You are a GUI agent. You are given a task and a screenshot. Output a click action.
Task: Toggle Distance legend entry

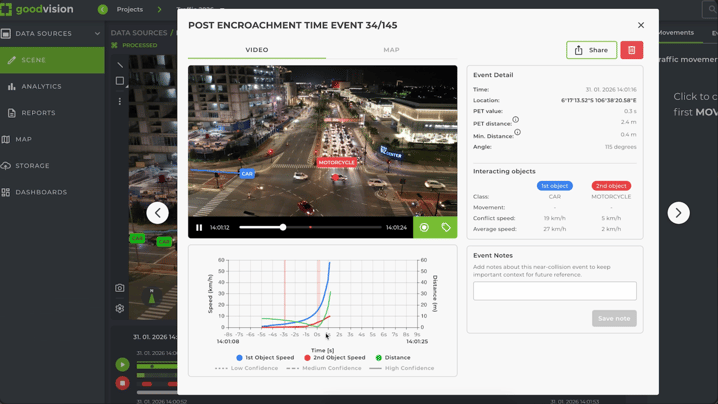point(393,357)
